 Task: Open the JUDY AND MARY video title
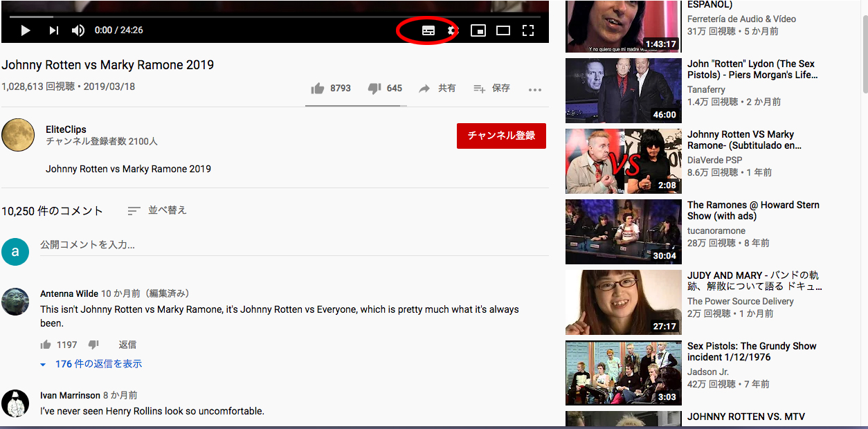coord(754,281)
